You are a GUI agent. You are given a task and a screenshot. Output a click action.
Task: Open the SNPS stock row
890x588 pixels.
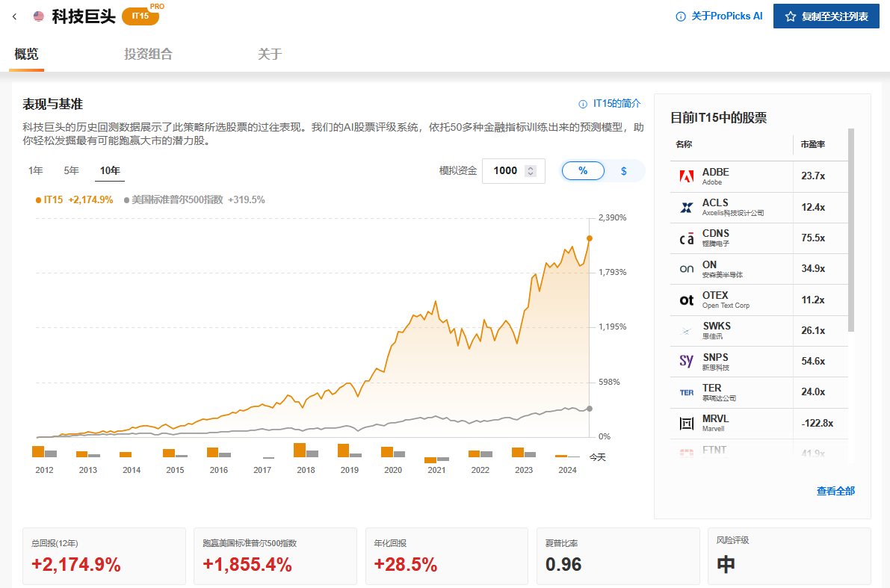(x=759, y=361)
